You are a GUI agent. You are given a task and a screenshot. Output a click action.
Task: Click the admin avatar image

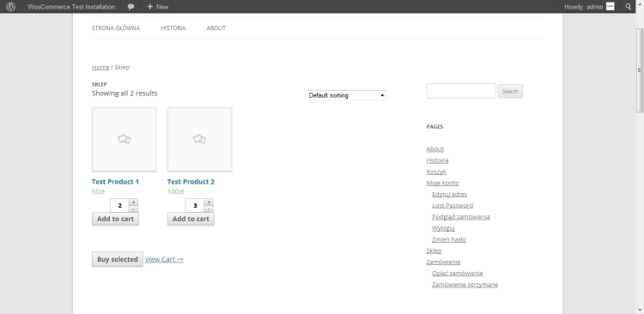pos(611,7)
